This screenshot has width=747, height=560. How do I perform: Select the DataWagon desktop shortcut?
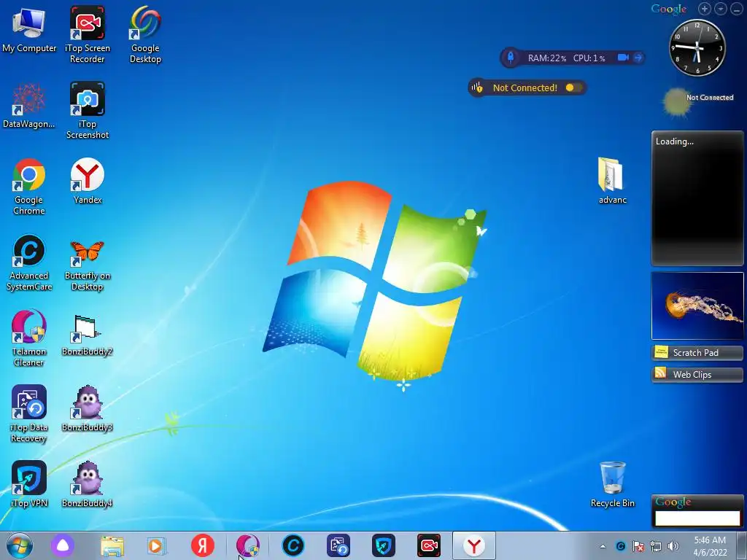click(x=28, y=106)
